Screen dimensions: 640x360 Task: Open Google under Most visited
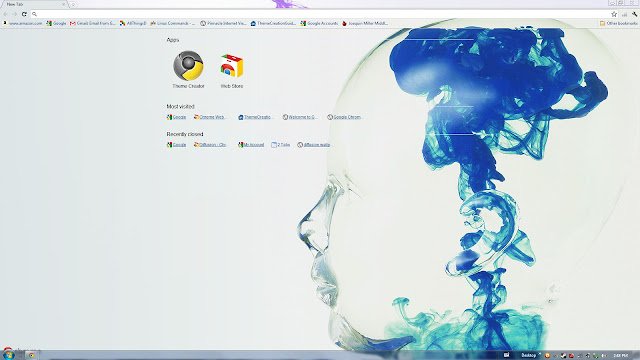click(176, 117)
